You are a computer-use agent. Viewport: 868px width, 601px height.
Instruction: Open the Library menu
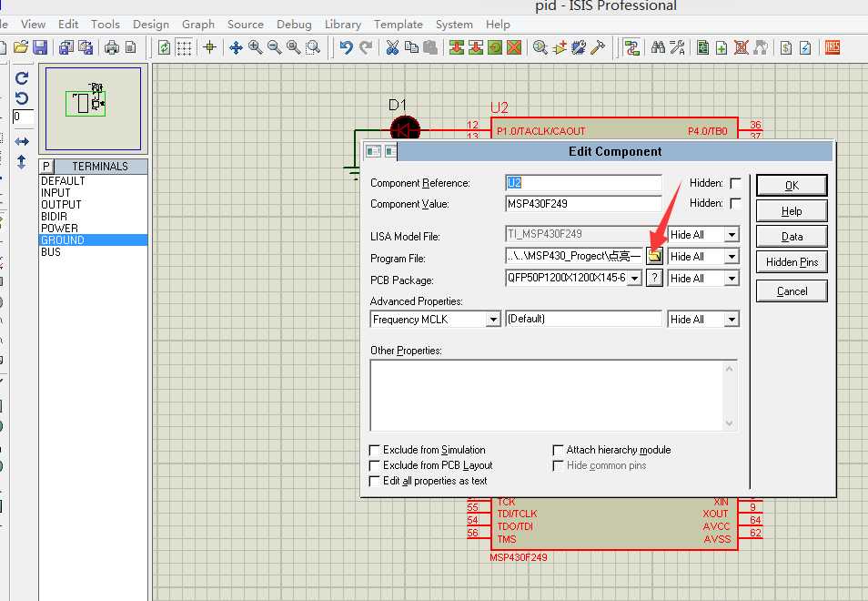tap(343, 25)
